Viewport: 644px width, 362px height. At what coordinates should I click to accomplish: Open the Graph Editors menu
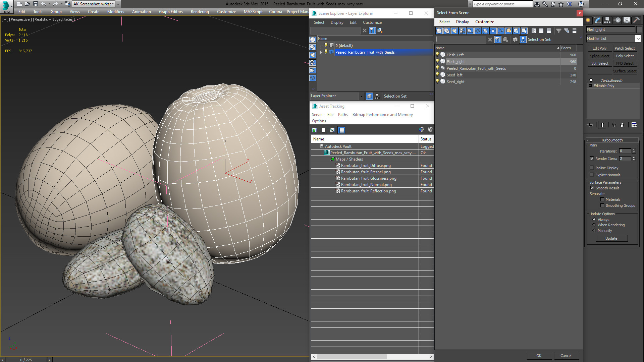click(x=171, y=12)
